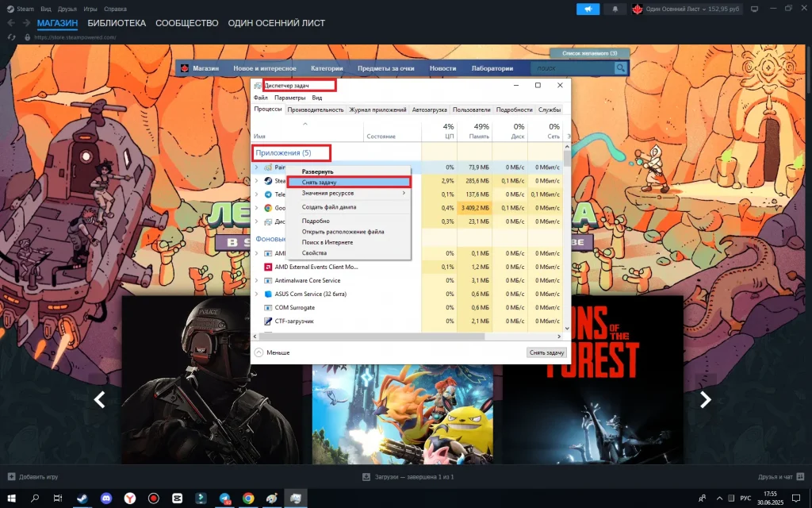Screen dimensions: 812x508
Task: Select AMD External Events Client process row
Action: pyautogui.click(x=408, y=267)
